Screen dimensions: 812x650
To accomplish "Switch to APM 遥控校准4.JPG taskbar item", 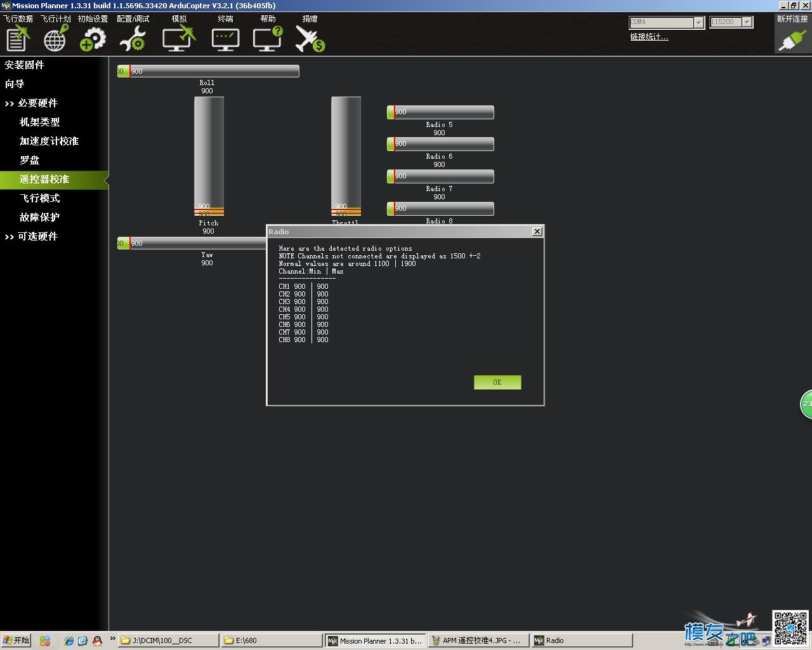I will coord(478,640).
